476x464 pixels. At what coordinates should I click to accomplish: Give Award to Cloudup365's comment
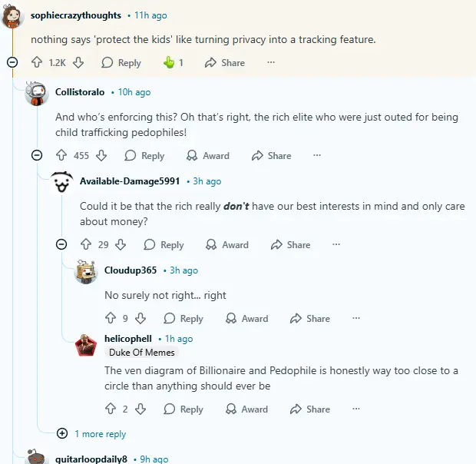pyautogui.click(x=246, y=318)
